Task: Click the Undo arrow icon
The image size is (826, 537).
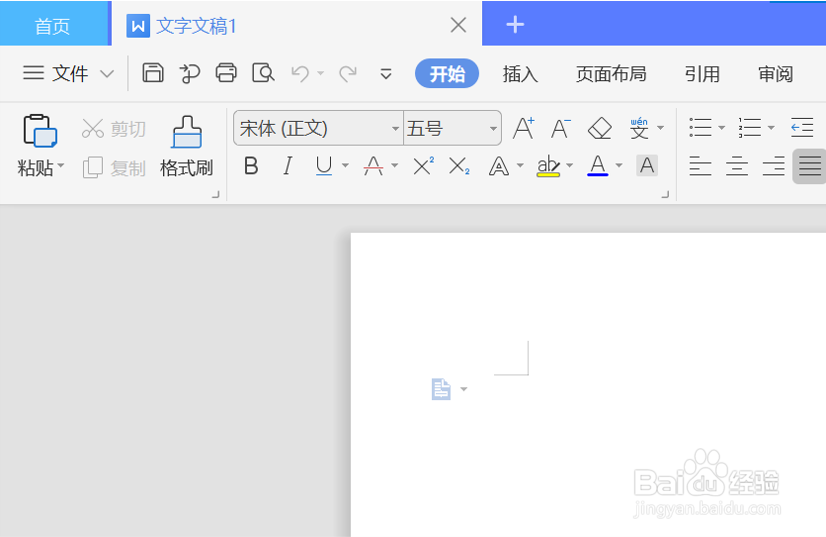Action: 300,73
